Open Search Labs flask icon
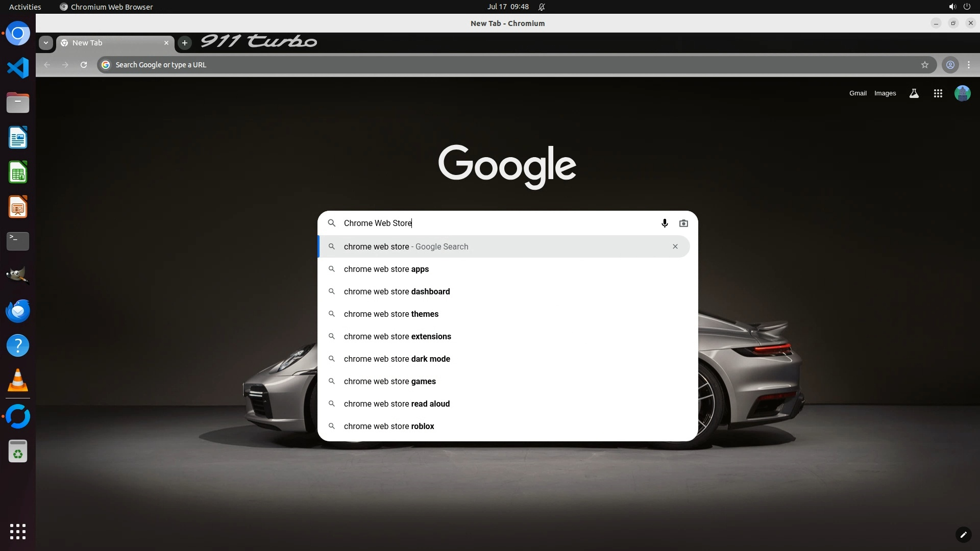The width and height of the screenshot is (980, 551). [x=914, y=93]
